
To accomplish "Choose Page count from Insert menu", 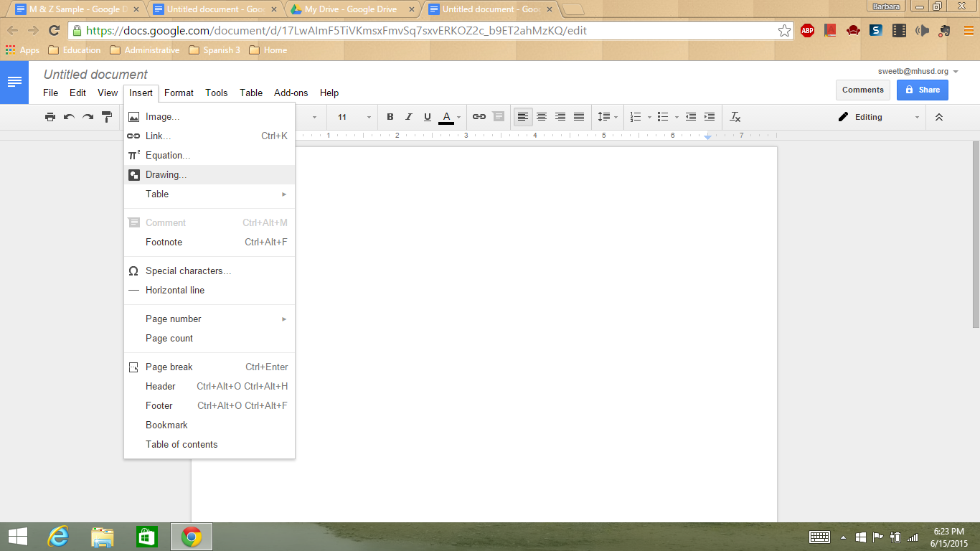I will click(209, 338).
